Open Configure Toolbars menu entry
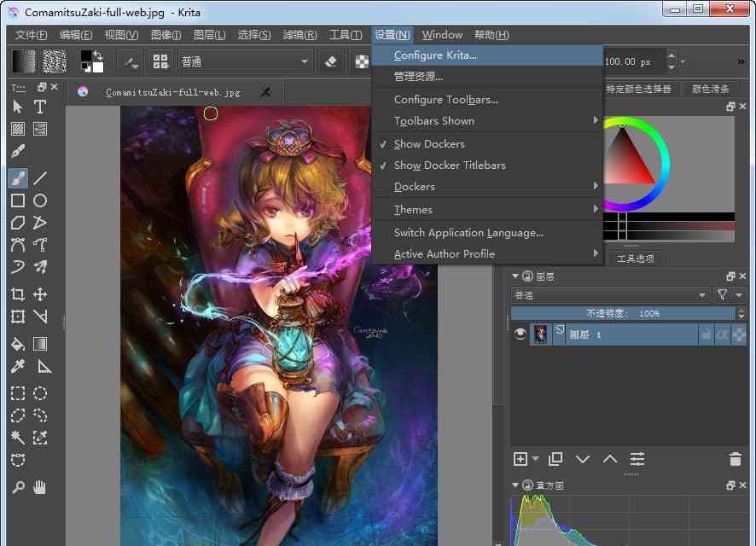The image size is (756, 546). pyautogui.click(x=488, y=100)
